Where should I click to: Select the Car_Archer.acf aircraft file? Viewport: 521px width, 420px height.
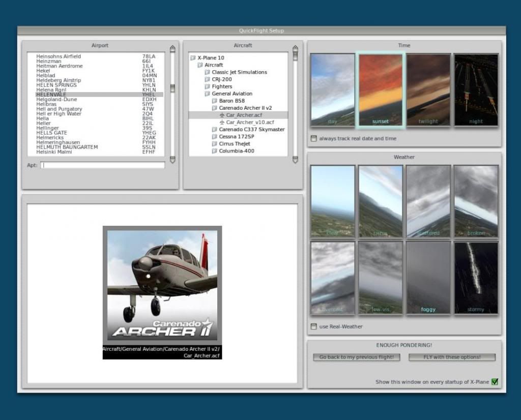tap(238, 115)
